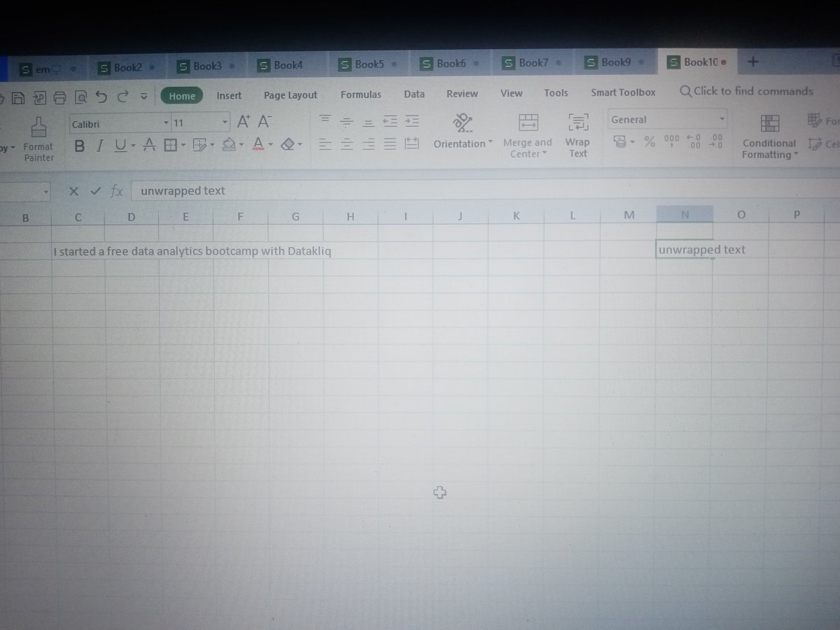
Task: Switch to the Page Layout ribbon tab
Action: pyautogui.click(x=290, y=95)
